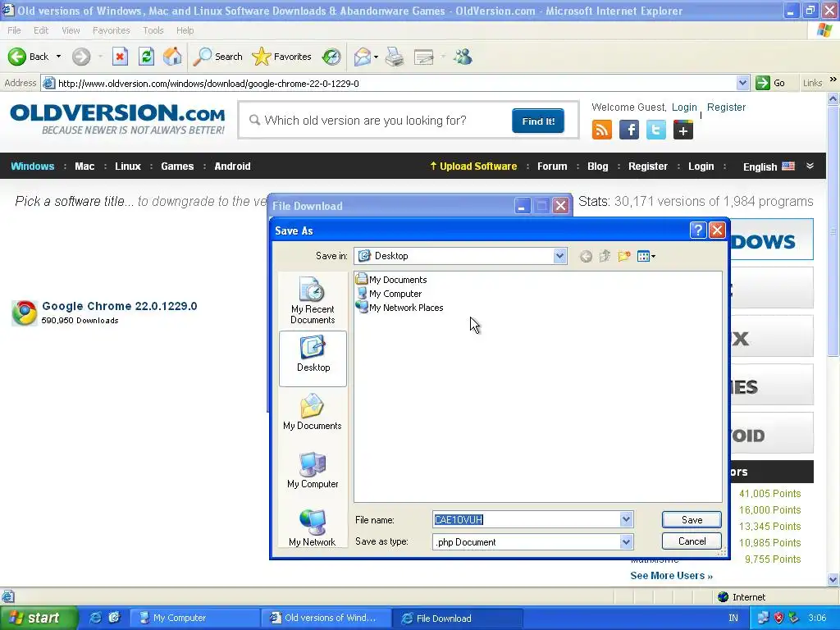This screenshot has width=840, height=630.
Task: Open the View menu in menu bar
Action: (71, 30)
